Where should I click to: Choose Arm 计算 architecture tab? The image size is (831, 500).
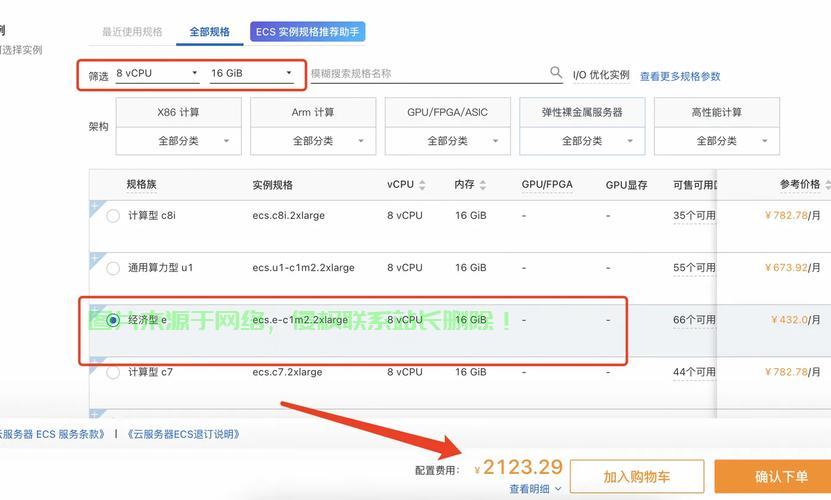[313, 112]
